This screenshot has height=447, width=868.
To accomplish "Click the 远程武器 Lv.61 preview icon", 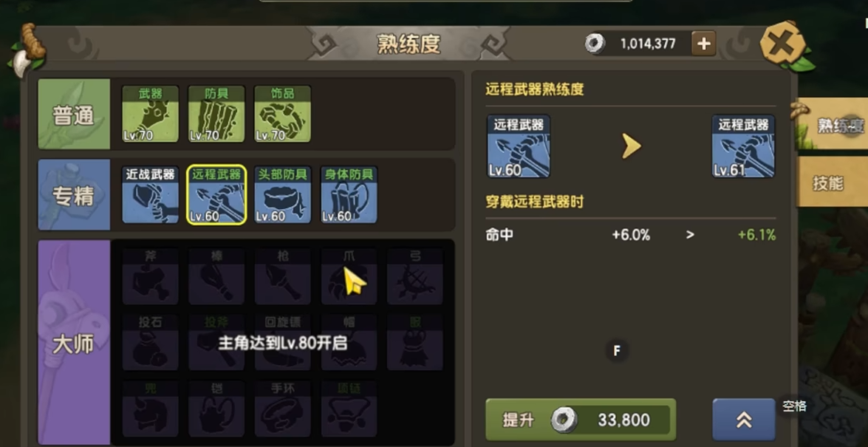I will point(743,146).
